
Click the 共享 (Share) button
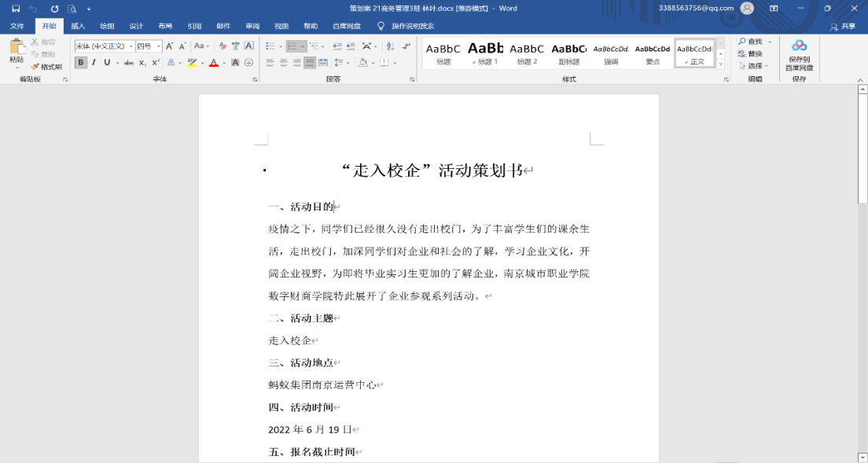pos(843,26)
